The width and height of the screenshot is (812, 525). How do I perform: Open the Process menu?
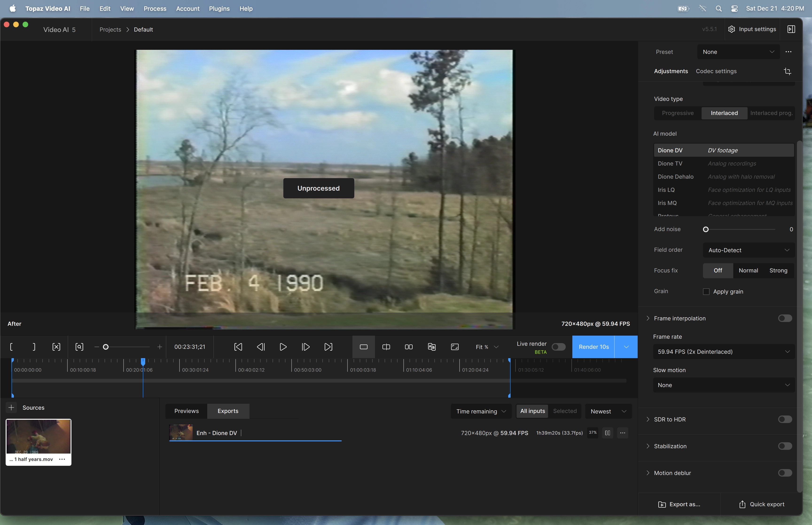[x=155, y=8]
